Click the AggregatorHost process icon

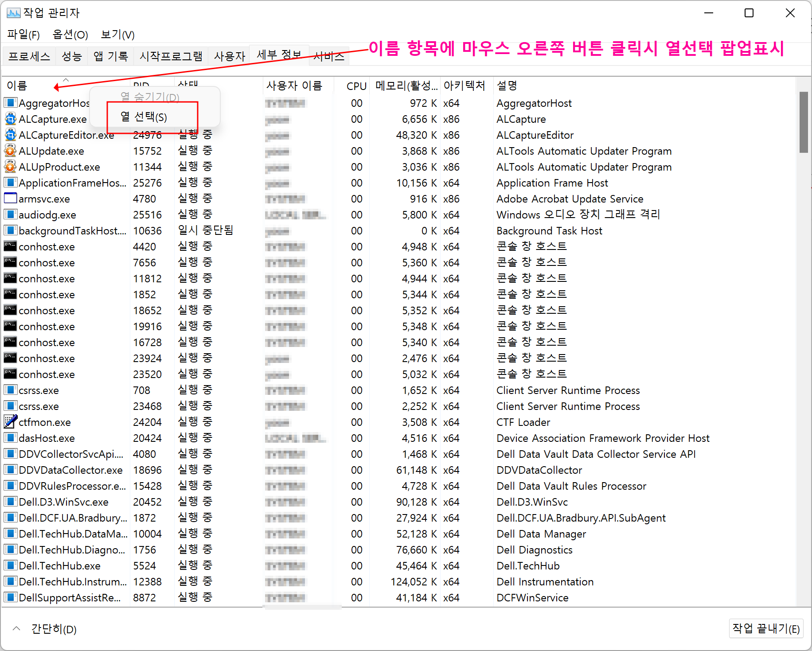(x=10, y=103)
